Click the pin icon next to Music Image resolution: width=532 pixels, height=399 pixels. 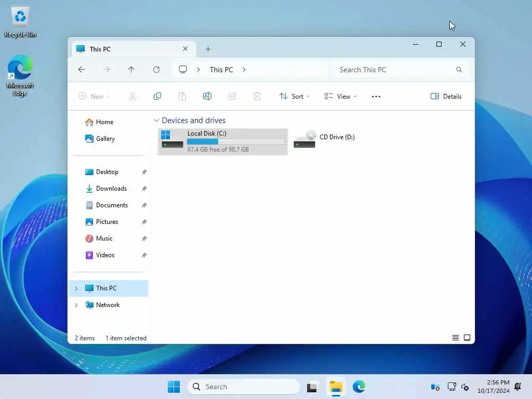pos(144,238)
